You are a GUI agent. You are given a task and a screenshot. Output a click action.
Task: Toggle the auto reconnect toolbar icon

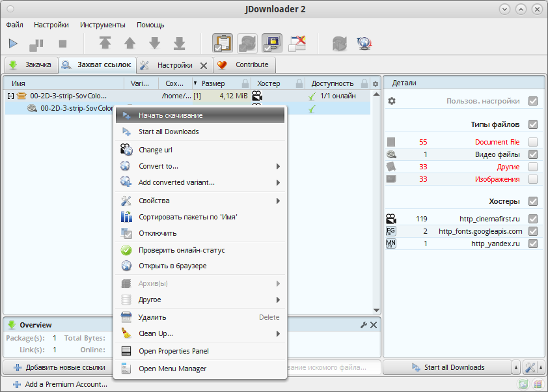click(247, 44)
